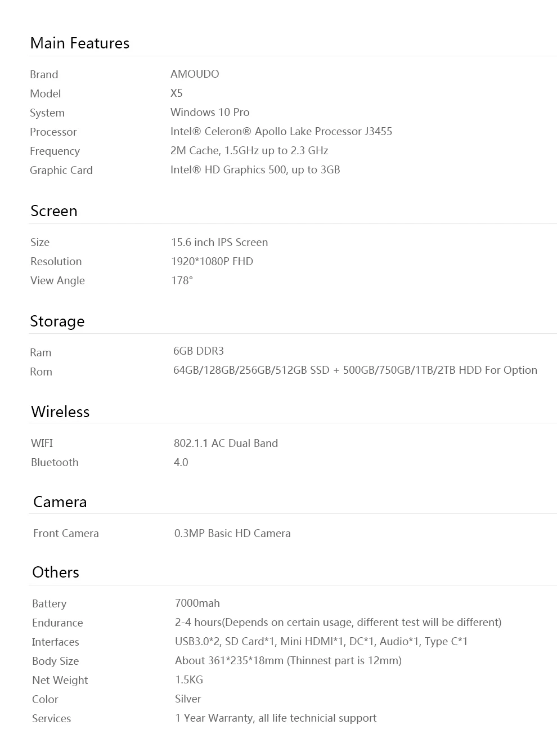
Task: Select the 802.1.1 AC Dual Band text
Action: (226, 443)
